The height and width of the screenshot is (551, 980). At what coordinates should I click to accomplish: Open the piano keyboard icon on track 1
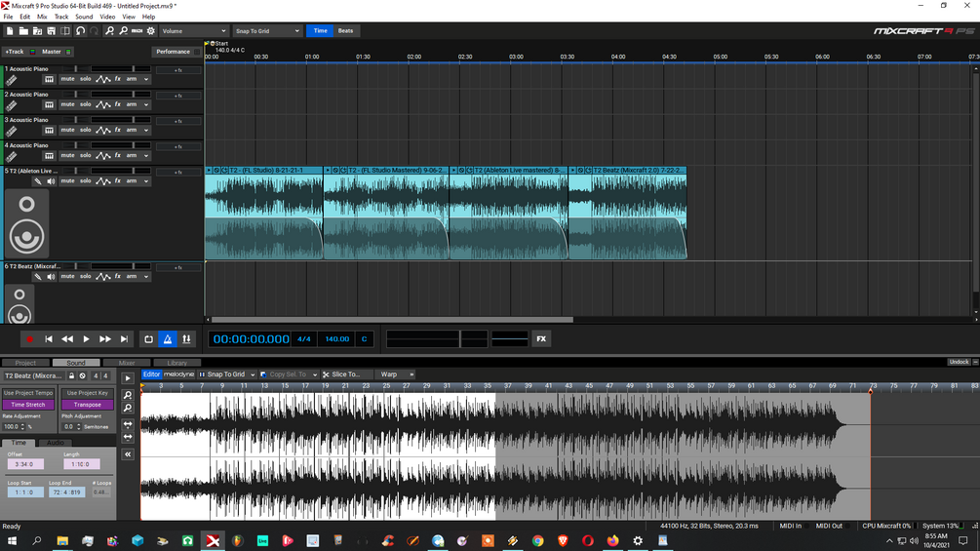click(49, 79)
